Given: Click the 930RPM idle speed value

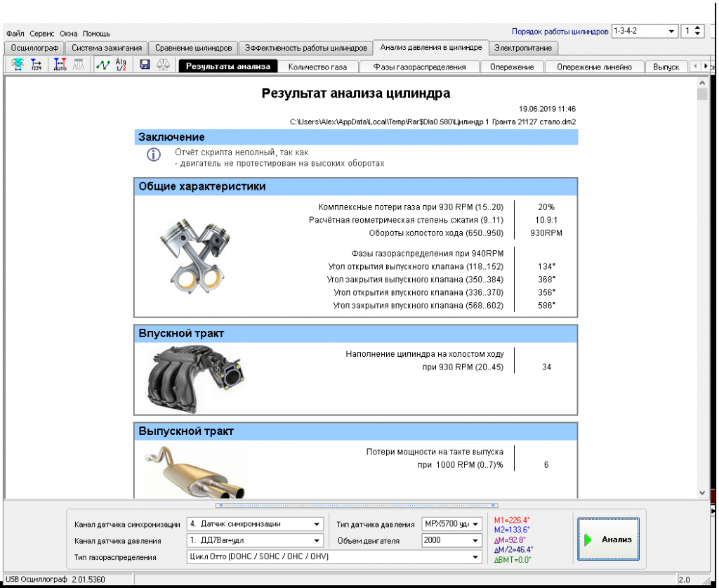Looking at the screenshot, I should tap(546, 233).
